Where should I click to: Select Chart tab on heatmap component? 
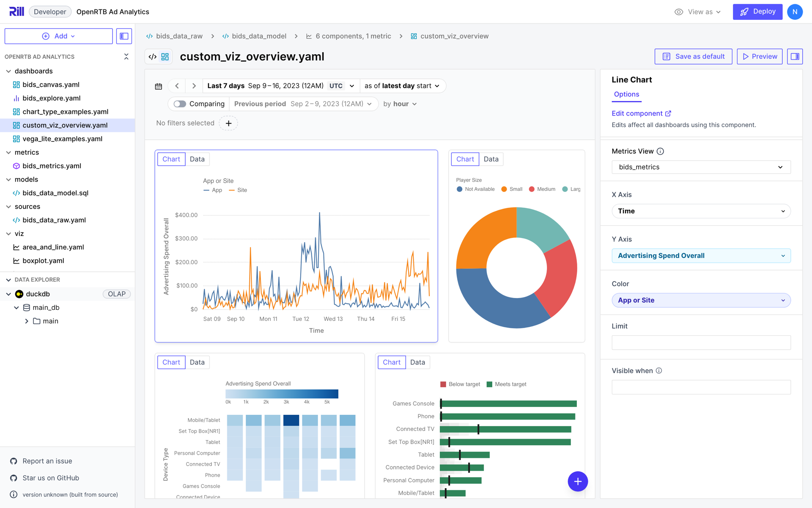point(171,362)
